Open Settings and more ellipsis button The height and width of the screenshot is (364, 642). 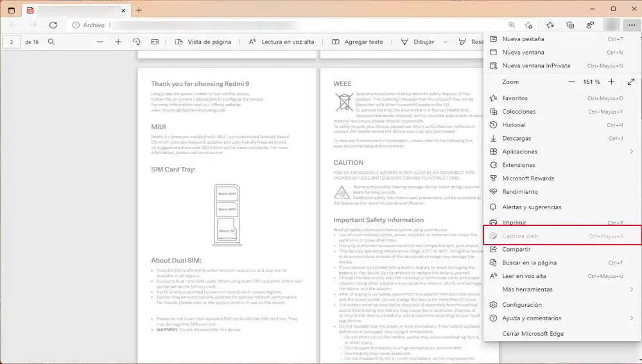[x=631, y=25]
